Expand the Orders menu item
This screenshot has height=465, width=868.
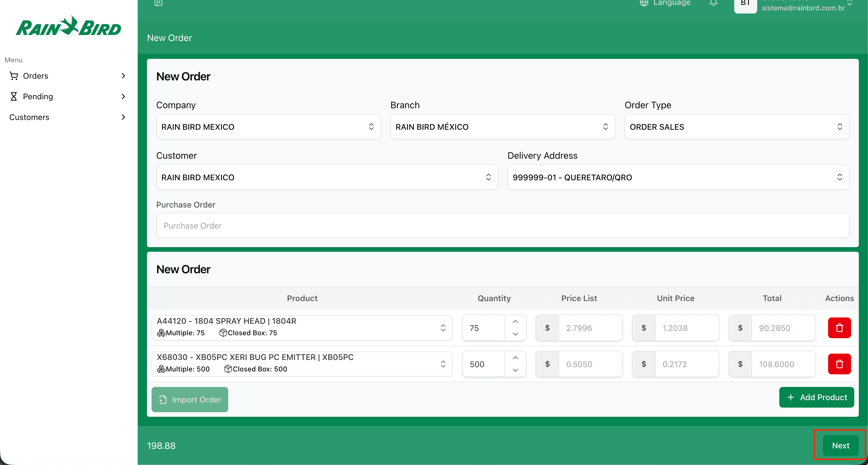point(67,76)
